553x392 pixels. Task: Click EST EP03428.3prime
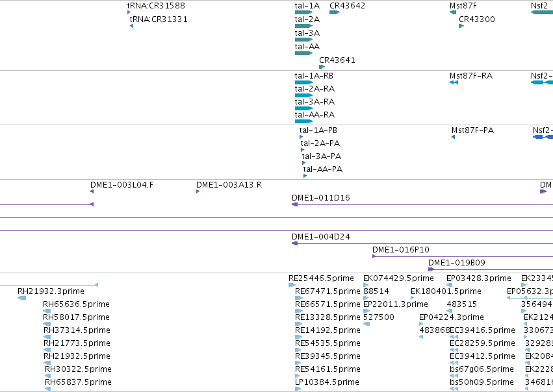449,285
